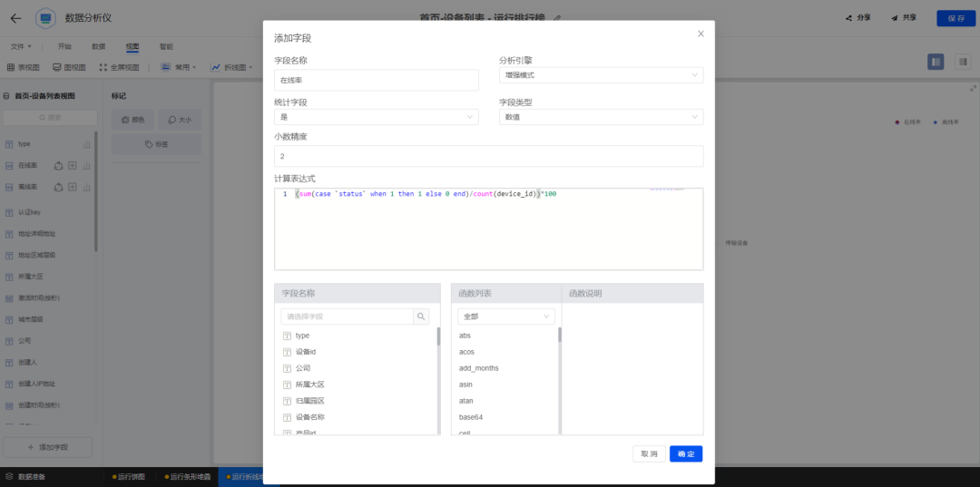This screenshot has height=487, width=980.
Task: Expand the 文件 menu dropdown
Action: pos(21,46)
